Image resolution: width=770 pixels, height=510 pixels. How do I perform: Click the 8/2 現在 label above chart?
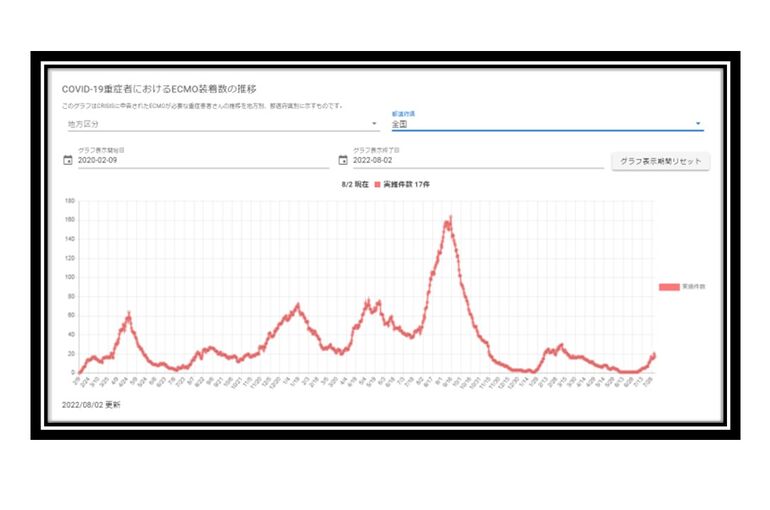pos(355,185)
